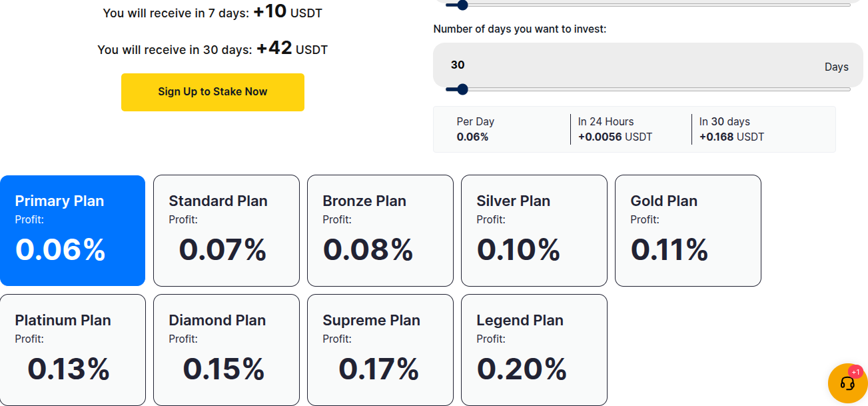Switch to the Gold Plan card
The height and width of the screenshot is (406, 868).
coord(688,231)
